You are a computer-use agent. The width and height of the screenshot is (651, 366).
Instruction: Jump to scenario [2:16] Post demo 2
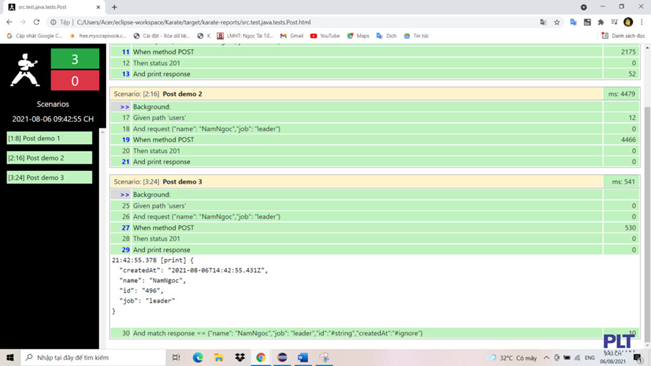coord(49,158)
